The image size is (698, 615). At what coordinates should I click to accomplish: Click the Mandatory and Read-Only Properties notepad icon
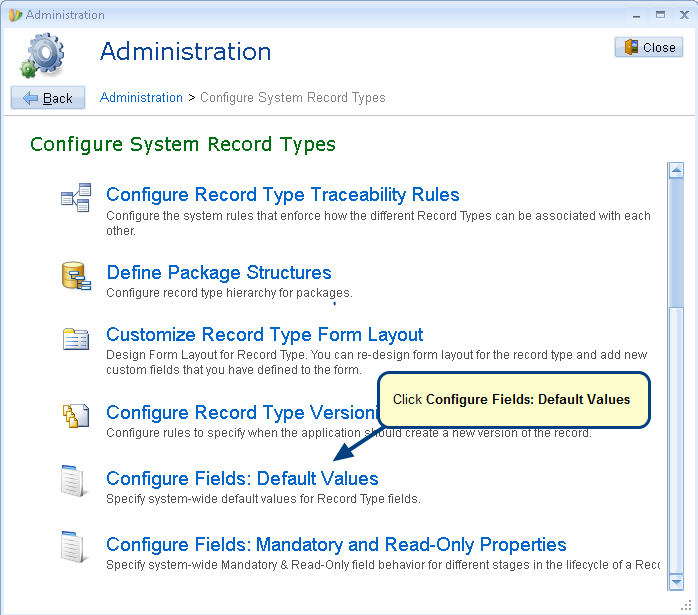[73, 547]
